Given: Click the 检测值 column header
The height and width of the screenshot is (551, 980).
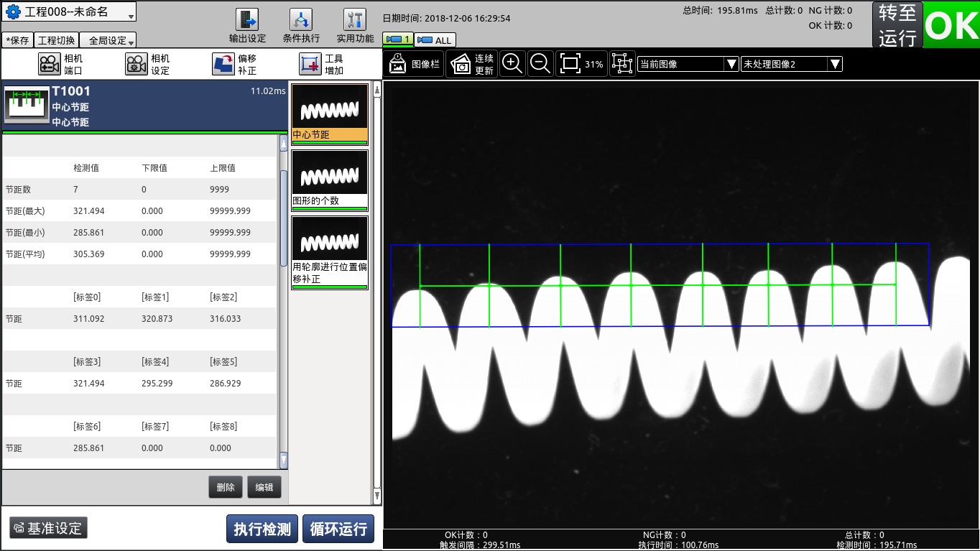Looking at the screenshot, I should pos(86,168).
